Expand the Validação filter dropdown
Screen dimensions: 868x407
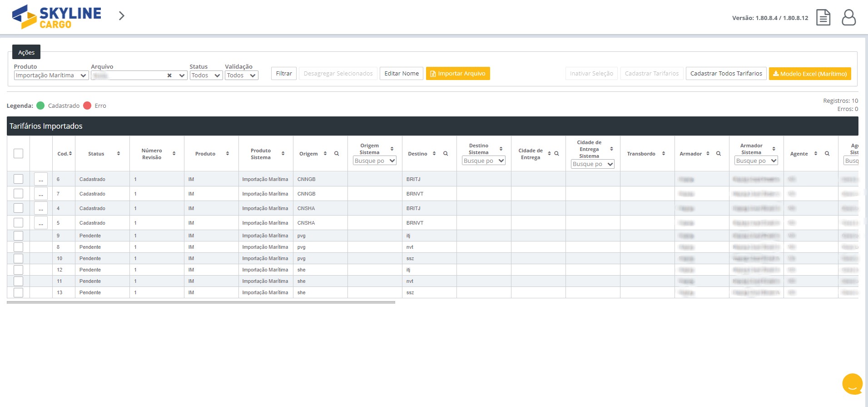pyautogui.click(x=241, y=75)
